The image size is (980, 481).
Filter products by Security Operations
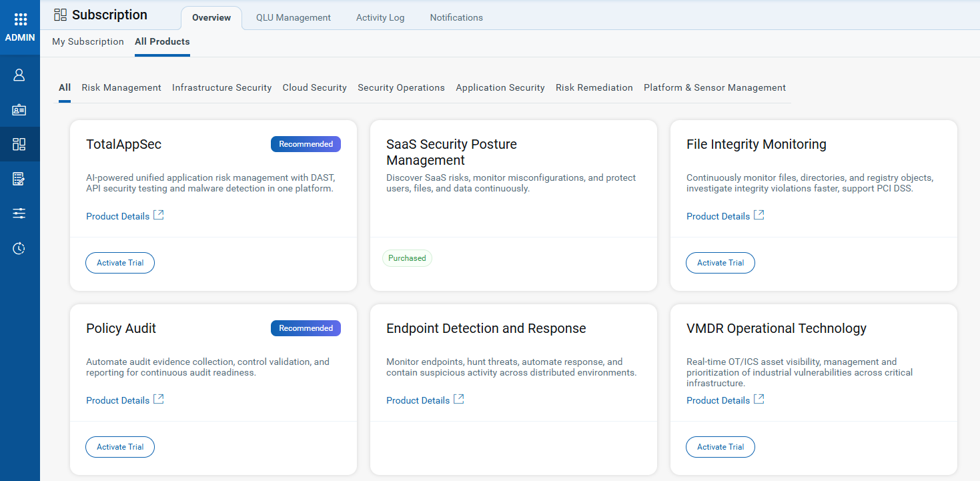401,87
